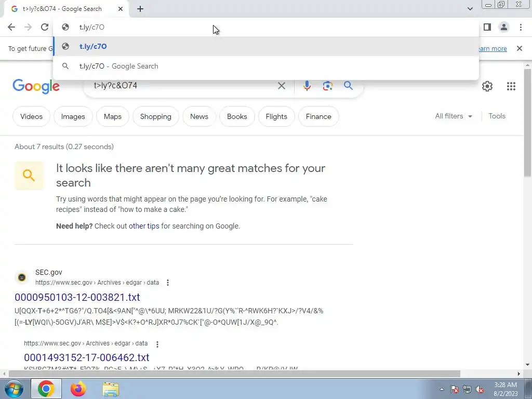Switch to the Shopping filter
Screen dimensions: 532x399
[x=156, y=116]
